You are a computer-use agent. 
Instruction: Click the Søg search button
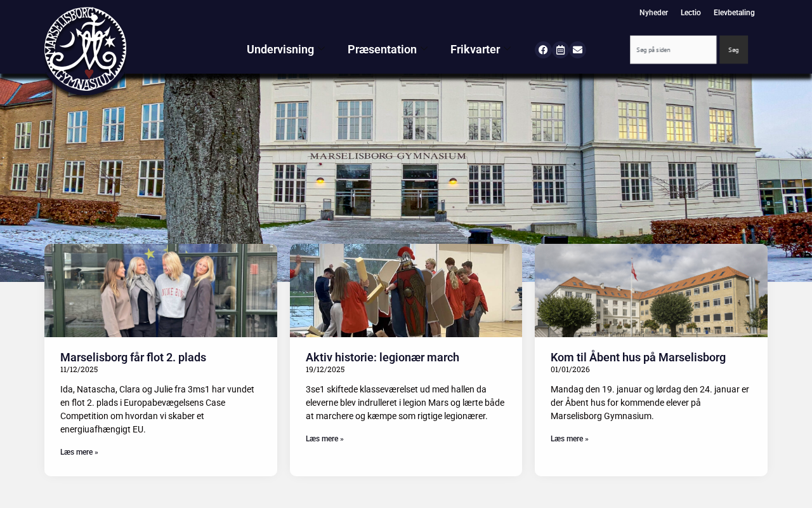point(733,50)
